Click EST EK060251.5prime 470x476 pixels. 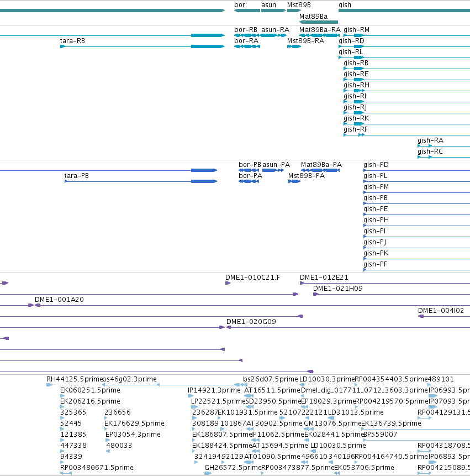coord(62,396)
